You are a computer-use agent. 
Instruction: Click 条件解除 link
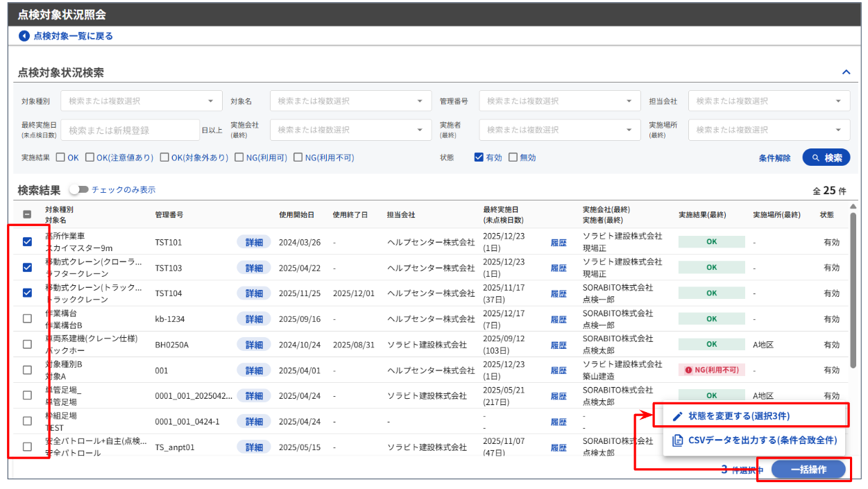pyautogui.click(x=774, y=158)
